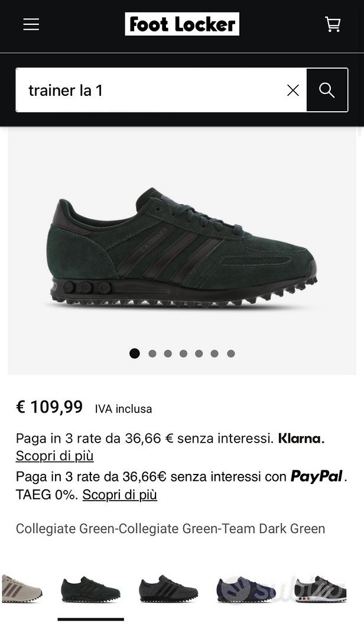Open the shopping cart icon
364x639 pixels.
[333, 24]
